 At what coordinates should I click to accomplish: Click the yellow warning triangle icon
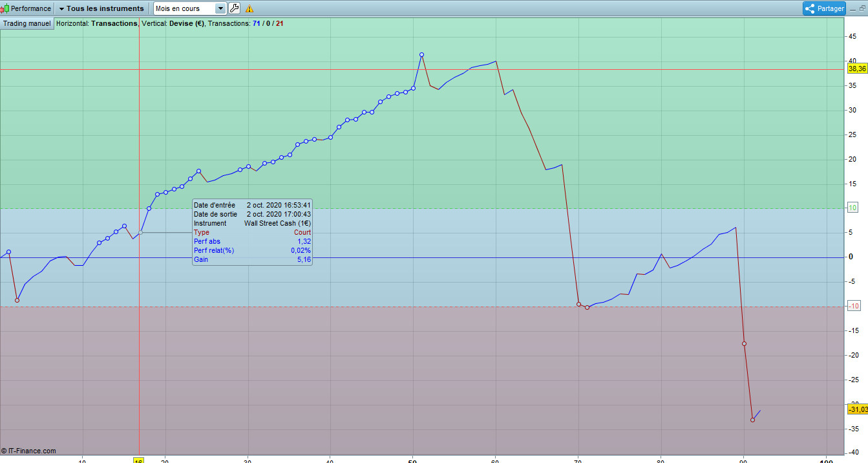(x=249, y=9)
